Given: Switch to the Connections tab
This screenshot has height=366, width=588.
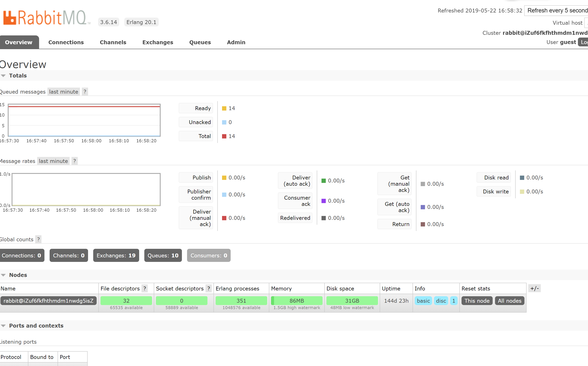Looking at the screenshot, I should [x=66, y=42].
